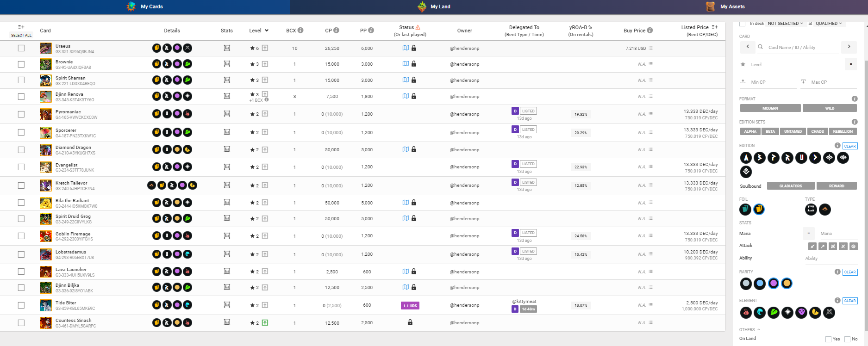Filter by Neutral element icon

[829, 313]
